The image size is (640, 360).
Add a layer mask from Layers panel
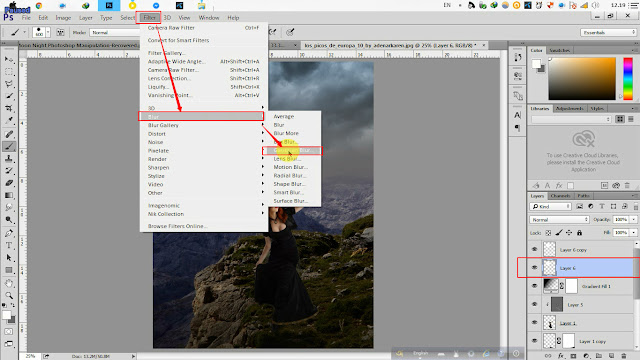573,356
